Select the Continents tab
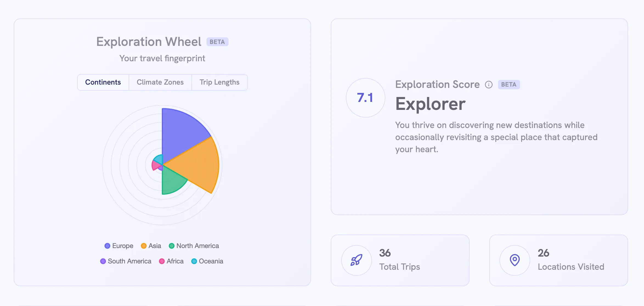The image size is (644, 306). click(103, 82)
